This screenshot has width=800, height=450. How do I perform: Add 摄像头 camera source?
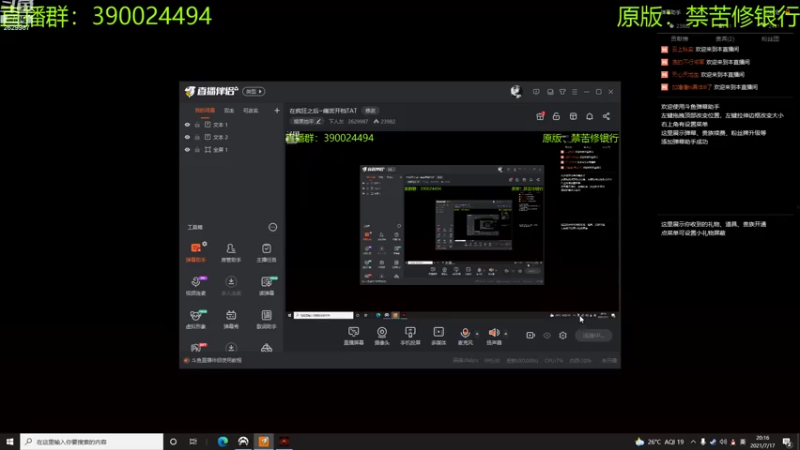[382, 336]
